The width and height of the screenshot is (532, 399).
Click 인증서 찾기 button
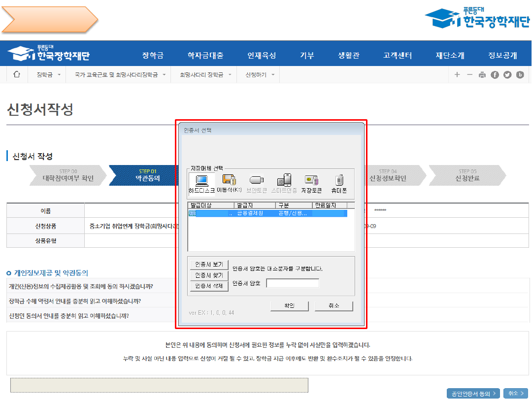(209, 275)
